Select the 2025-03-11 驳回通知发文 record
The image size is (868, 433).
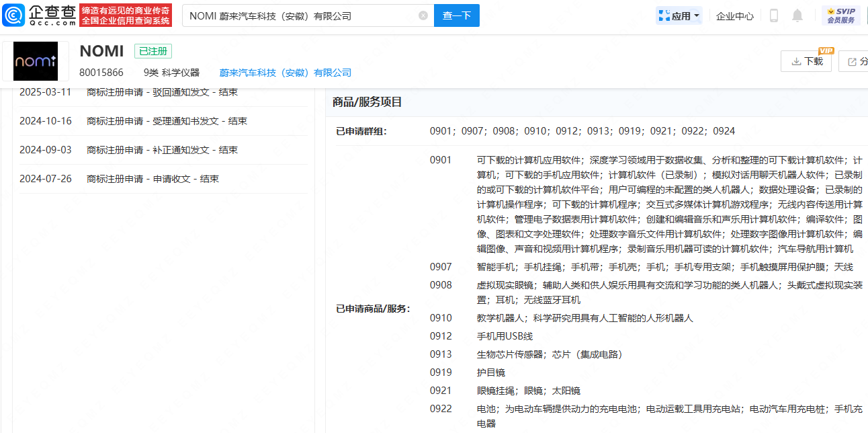pos(163,92)
